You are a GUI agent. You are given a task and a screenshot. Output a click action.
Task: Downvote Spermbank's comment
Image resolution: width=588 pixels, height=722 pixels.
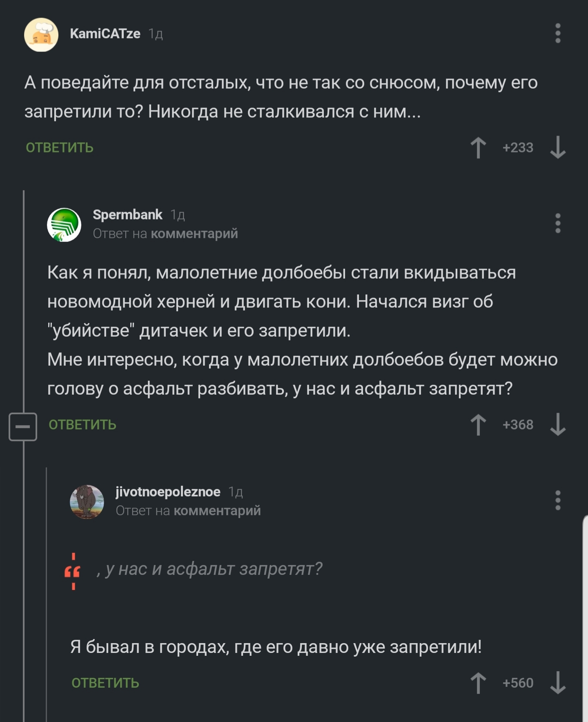click(x=557, y=425)
